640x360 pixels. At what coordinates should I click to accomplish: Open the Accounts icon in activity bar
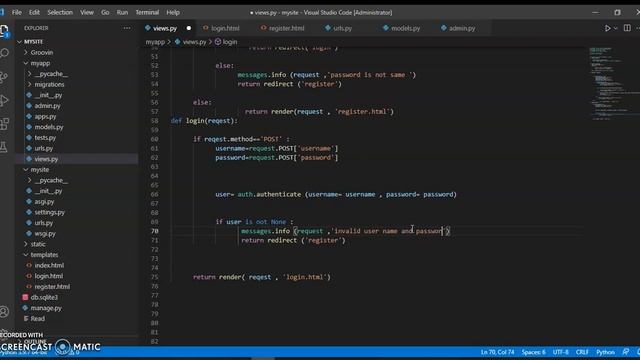click(x=4, y=312)
